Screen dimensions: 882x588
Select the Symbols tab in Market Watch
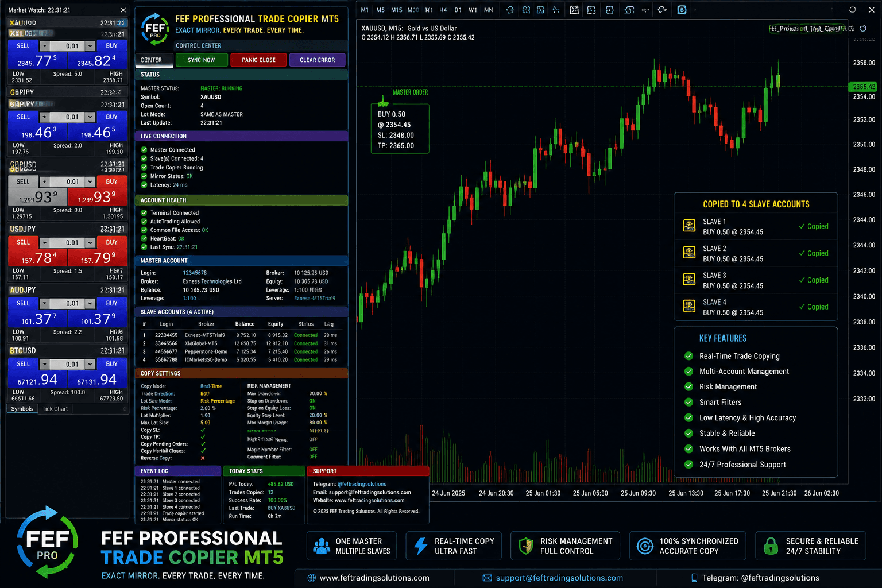pos(22,409)
